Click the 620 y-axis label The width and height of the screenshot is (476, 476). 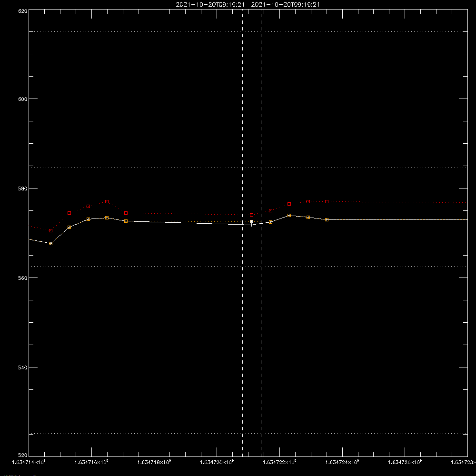click(x=23, y=11)
